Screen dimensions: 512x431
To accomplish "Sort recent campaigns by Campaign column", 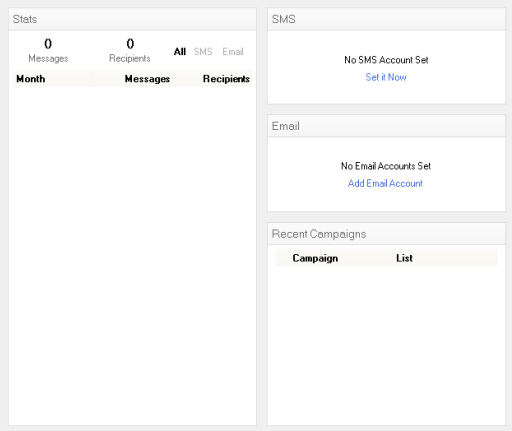I will pos(315,258).
